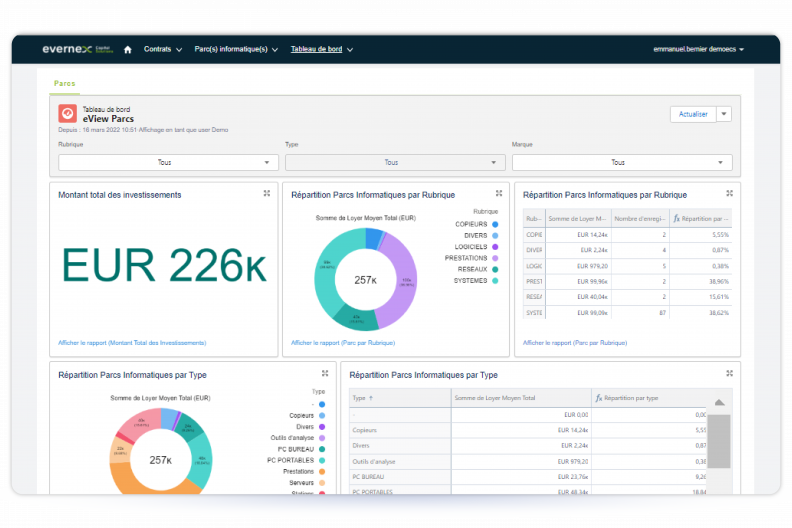Open the dropdown arrow beside Actualiser
Screen dimensions: 792x528
coord(724,114)
